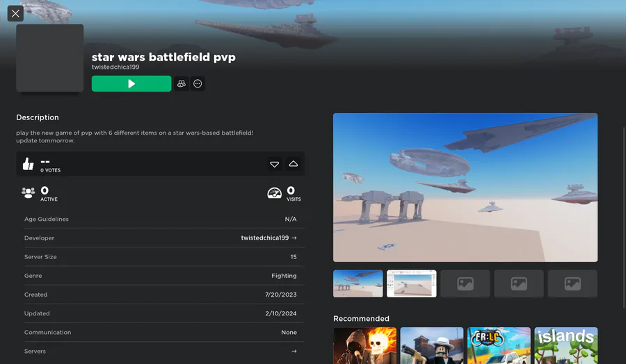Click the Recommended section heading

[x=361, y=319]
